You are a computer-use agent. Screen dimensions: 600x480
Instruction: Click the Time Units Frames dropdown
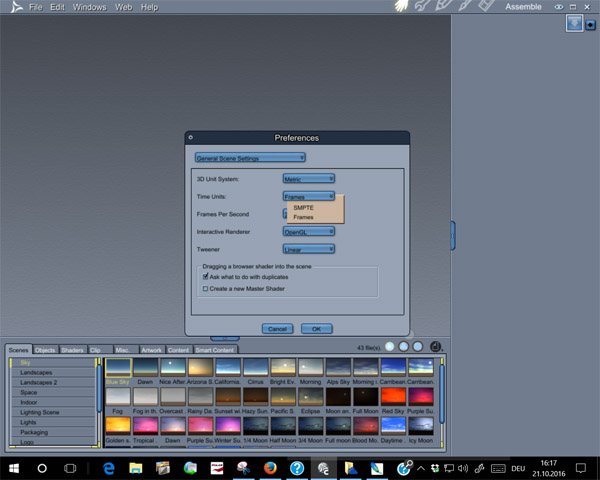tap(309, 196)
